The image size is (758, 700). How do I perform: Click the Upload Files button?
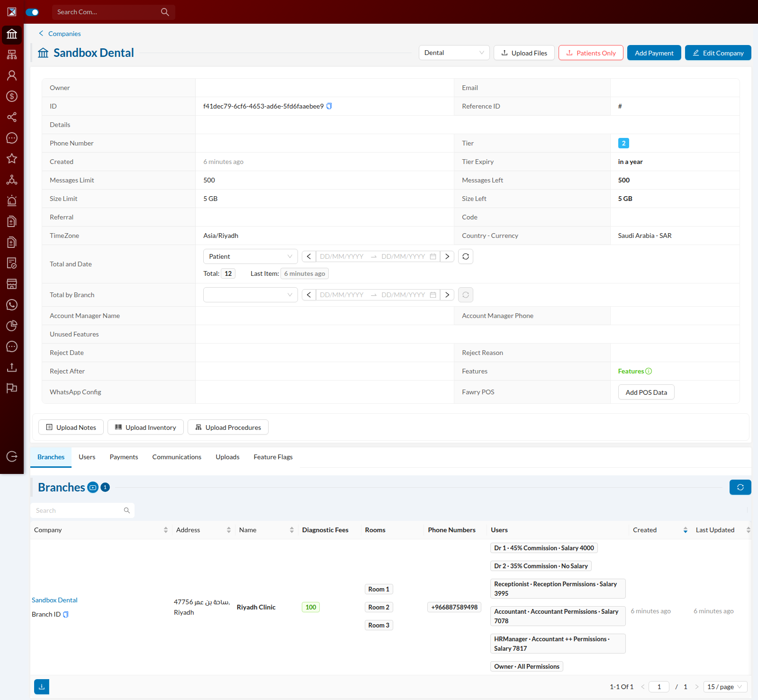(524, 53)
